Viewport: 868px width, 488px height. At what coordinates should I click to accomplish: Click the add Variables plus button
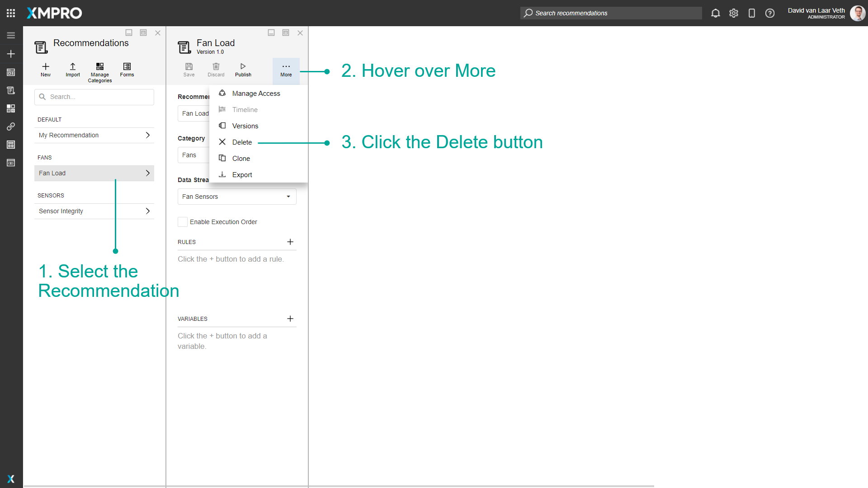pos(290,319)
